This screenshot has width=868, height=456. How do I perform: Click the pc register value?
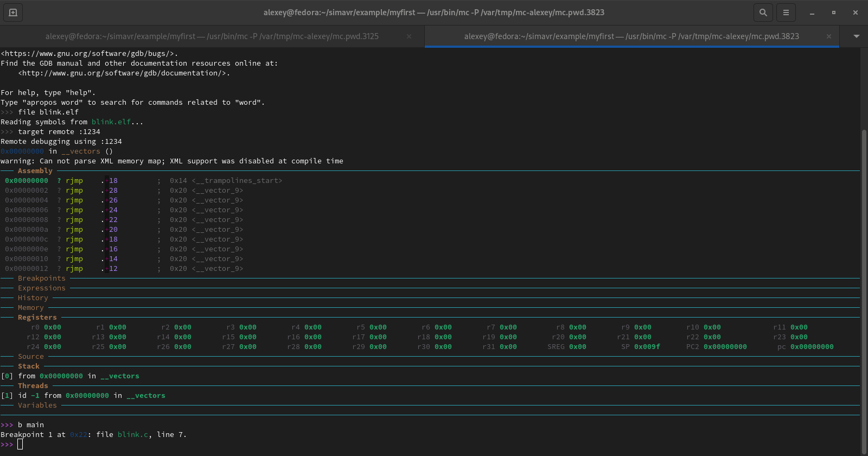[812, 347]
